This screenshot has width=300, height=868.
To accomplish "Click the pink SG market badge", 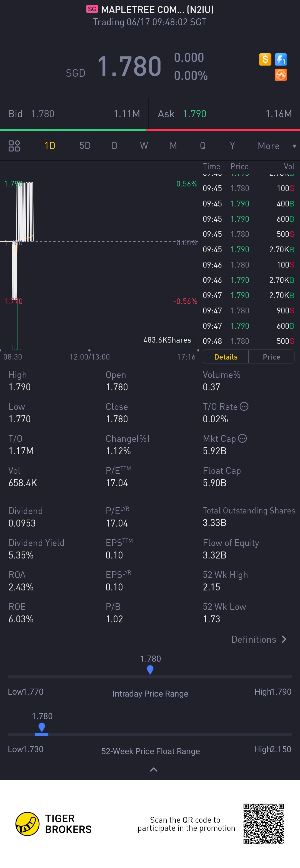I will click(x=92, y=9).
